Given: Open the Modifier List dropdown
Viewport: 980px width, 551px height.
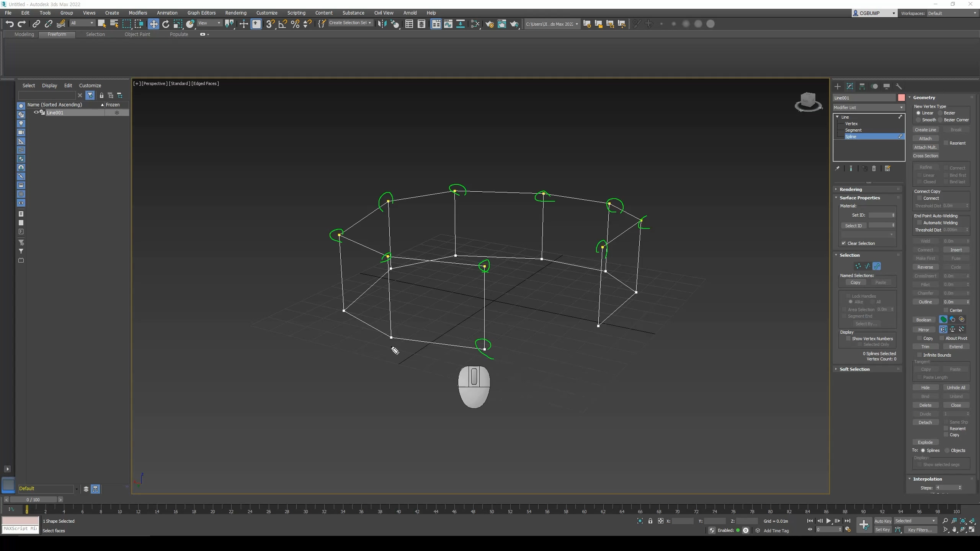Looking at the screenshot, I should coord(868,108).
